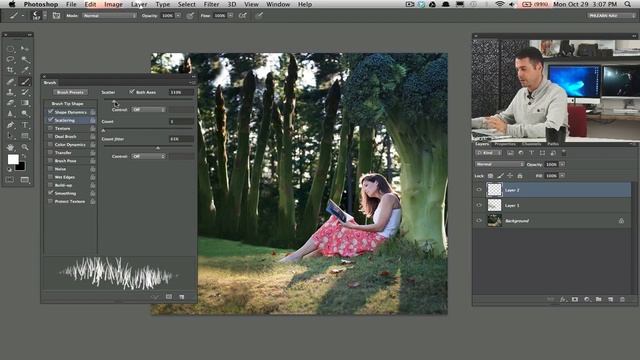Screen dimensions: 640x360
Task: Change the screen mode
Action: click(x=25, y=180)
